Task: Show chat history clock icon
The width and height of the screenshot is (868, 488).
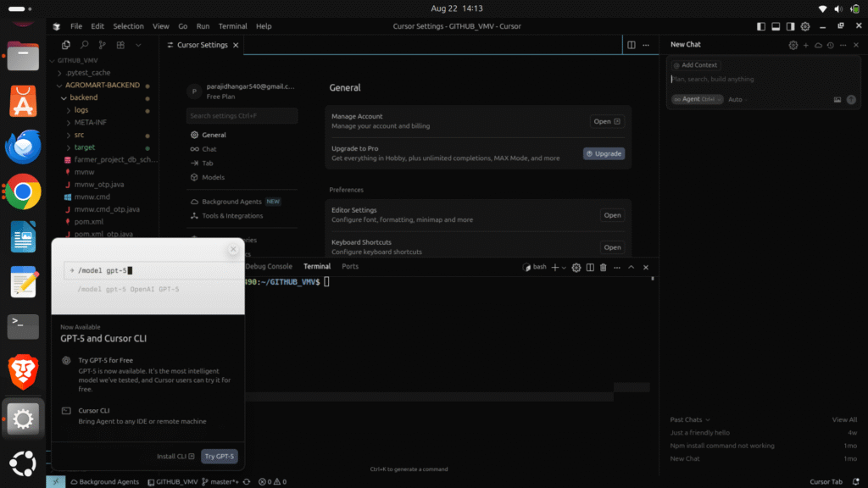Action: [x=831, y=45]
